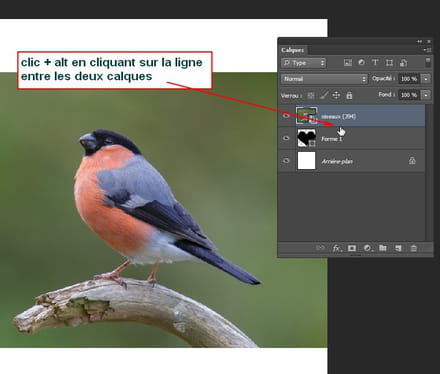
Task: Filter layers by adjustment layers icon
Action: 361,63
